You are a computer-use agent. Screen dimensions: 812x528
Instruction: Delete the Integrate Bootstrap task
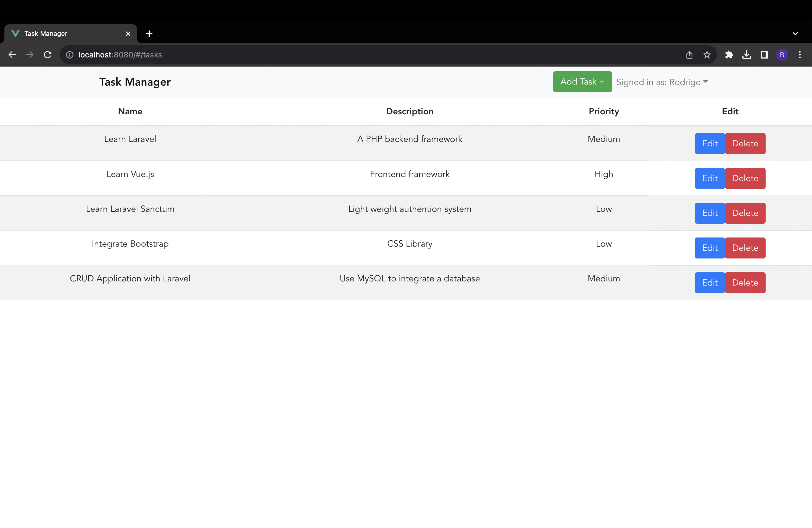(x=745, y=248)
